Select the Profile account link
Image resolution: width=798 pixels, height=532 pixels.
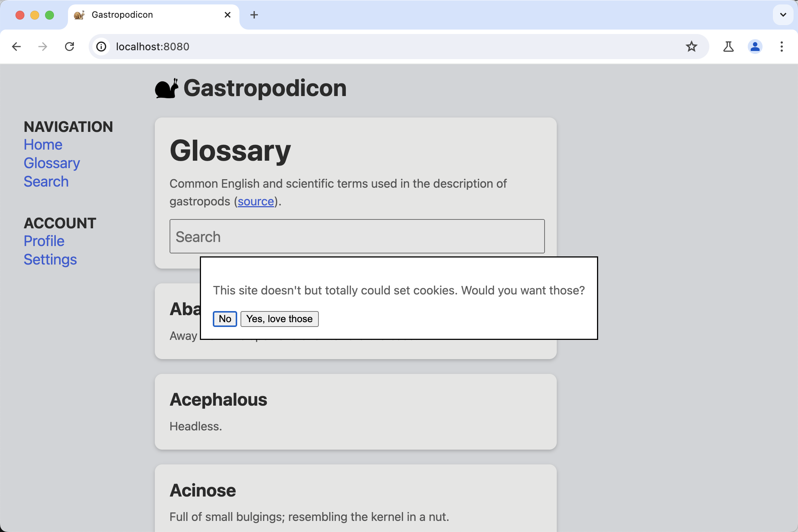(43, 241)
